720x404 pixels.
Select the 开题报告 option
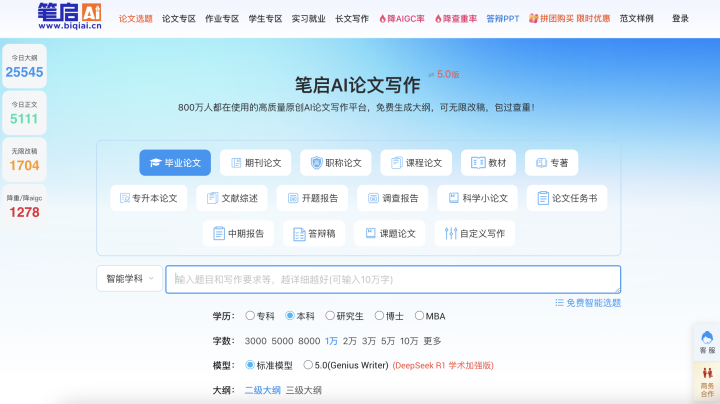coord(312,198)
